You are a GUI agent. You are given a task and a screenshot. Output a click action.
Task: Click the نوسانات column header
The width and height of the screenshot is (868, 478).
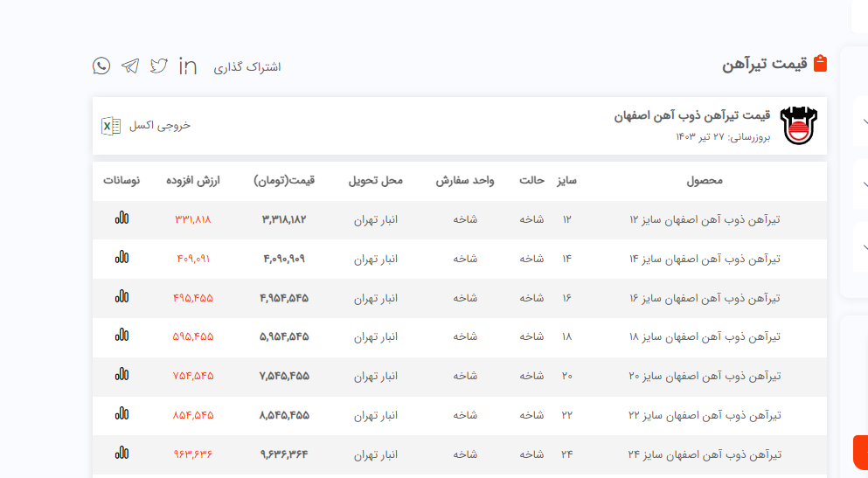[x=122, y=181]
